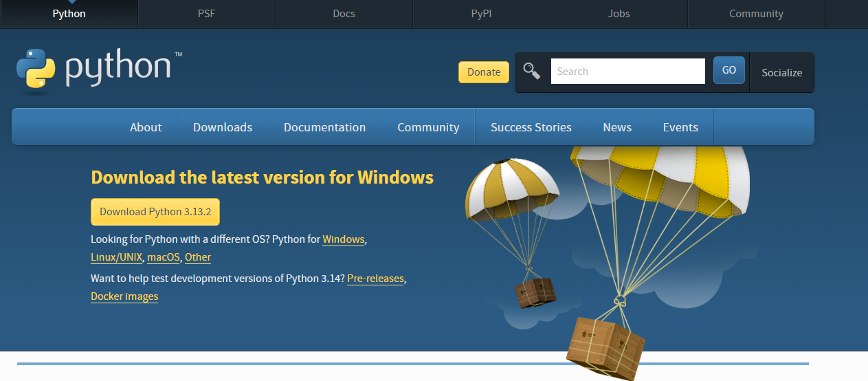Click Download Python 3.13.2 button
This screenshot has height=381, width=868.
155,212
